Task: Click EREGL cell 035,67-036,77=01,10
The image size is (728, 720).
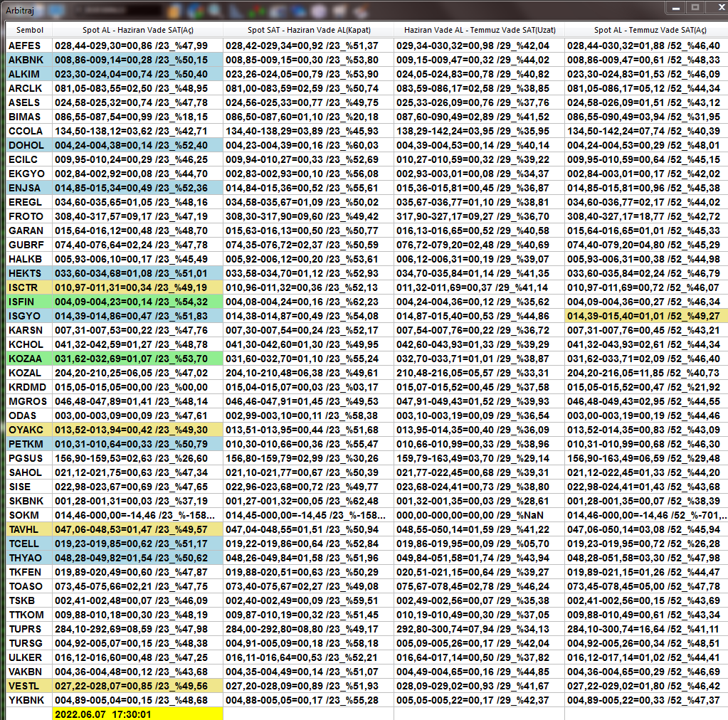Action: (x=480, y=202)
